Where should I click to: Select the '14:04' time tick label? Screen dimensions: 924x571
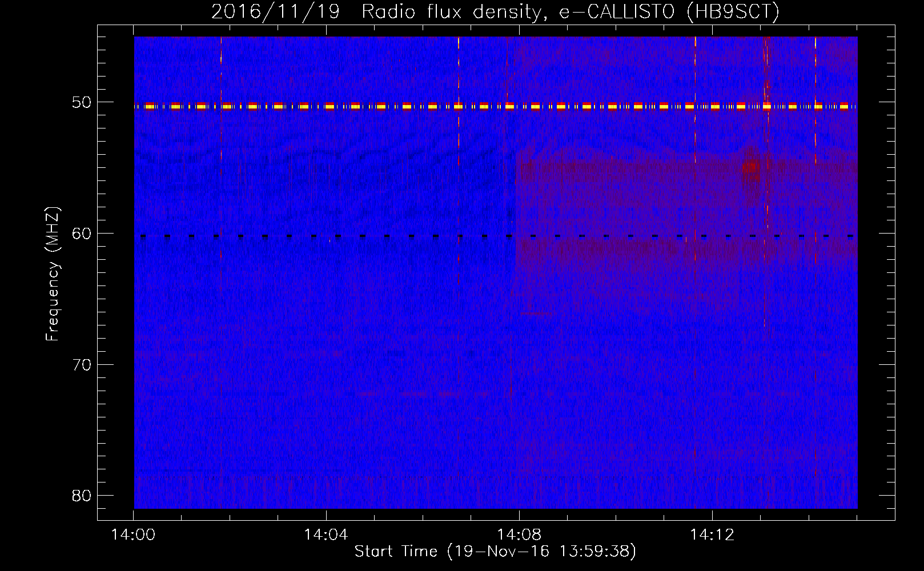coord(326,535)
